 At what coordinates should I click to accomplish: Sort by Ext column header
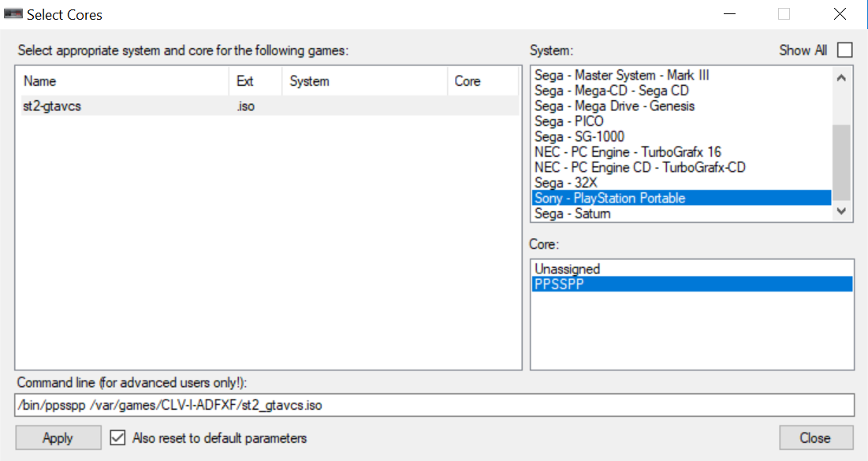coord(255,81)
